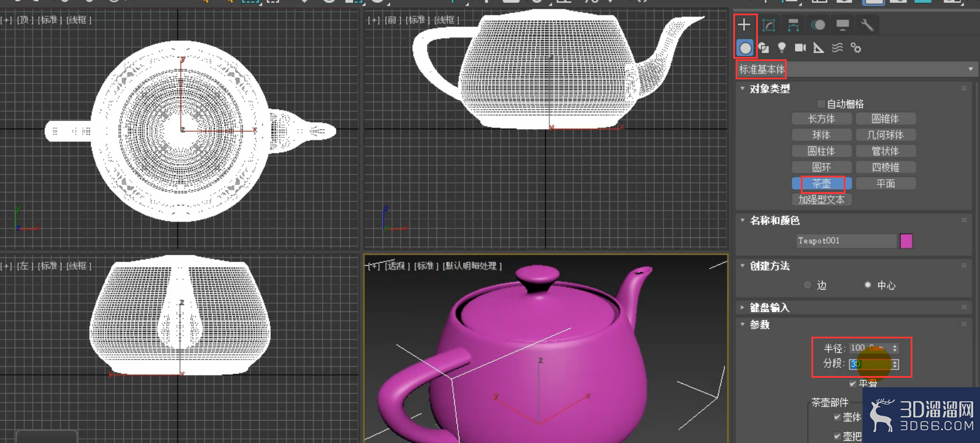Screen dimensions: 980x443
Task: Click the 半径 radius value field
Action: (x=870, y=348)
